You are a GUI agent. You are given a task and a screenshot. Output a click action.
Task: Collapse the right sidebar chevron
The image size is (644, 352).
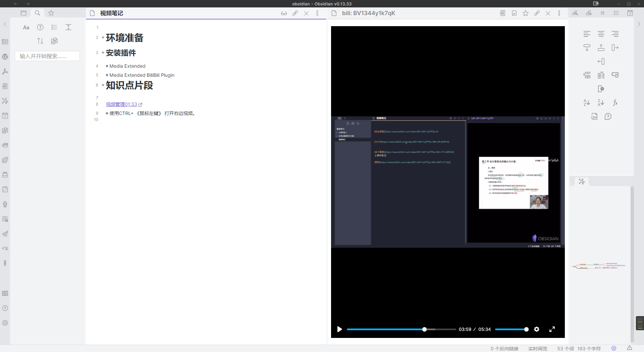click(x=639, y=24)
